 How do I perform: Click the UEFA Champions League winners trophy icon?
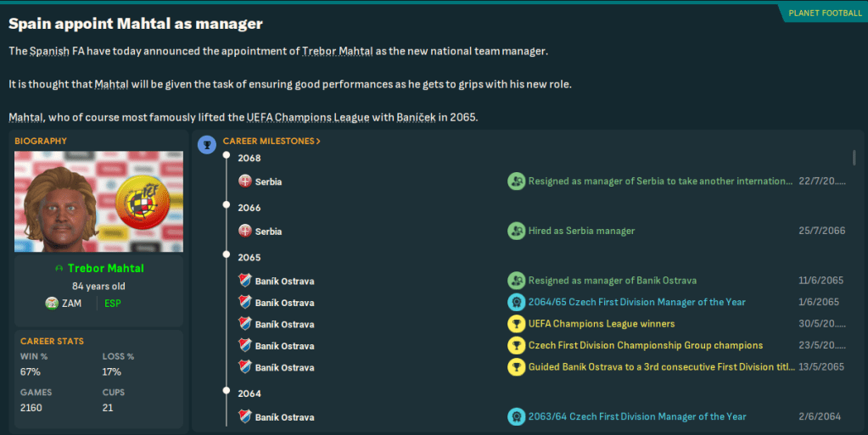pos(515,324)
